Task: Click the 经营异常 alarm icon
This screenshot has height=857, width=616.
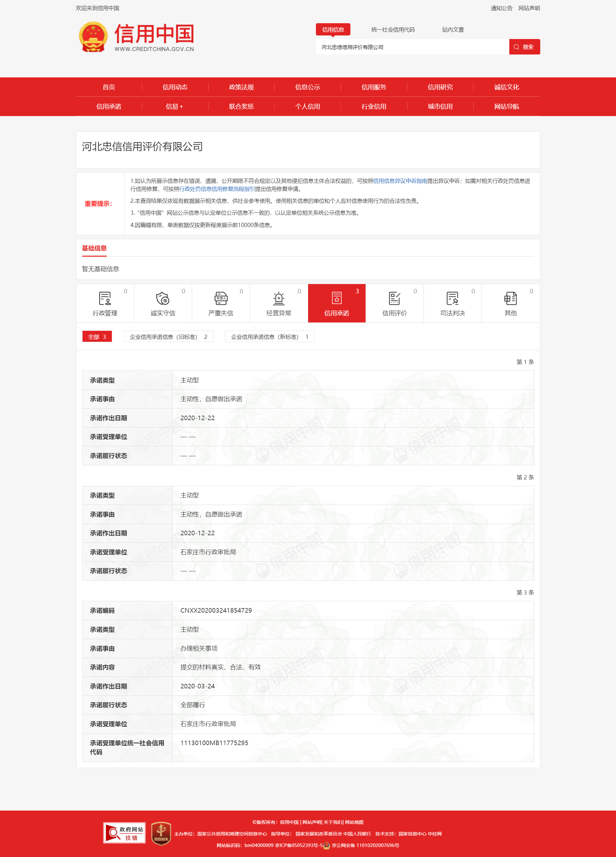Action: point(279,298)
